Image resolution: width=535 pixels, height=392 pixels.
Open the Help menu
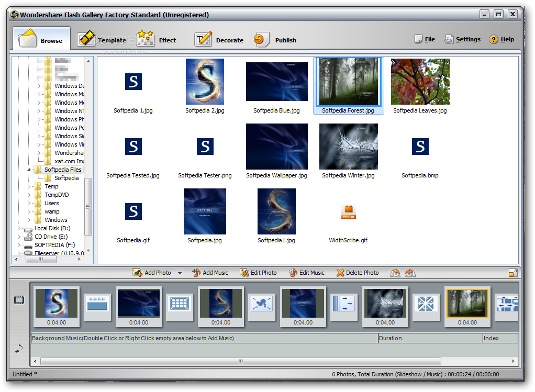(501, 39)
